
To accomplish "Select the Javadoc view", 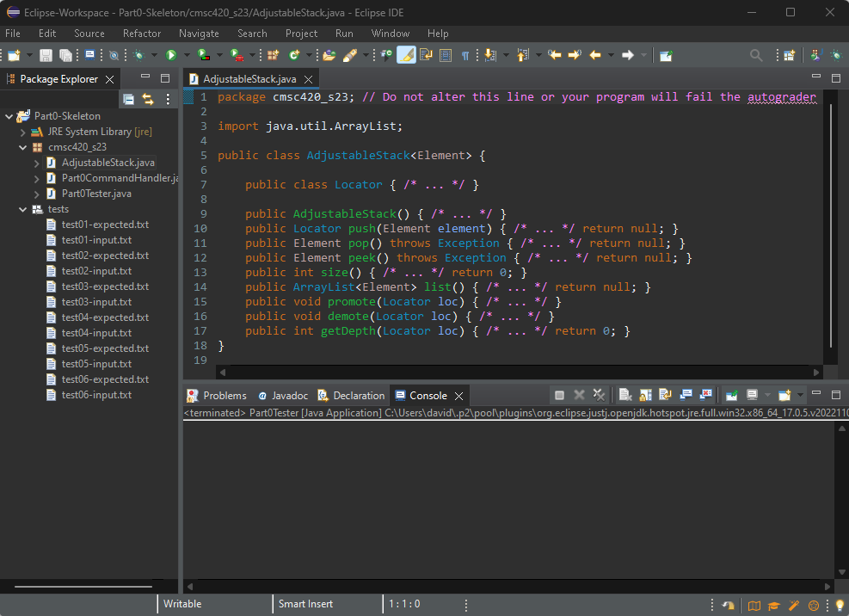I will (x=284, y=395).
